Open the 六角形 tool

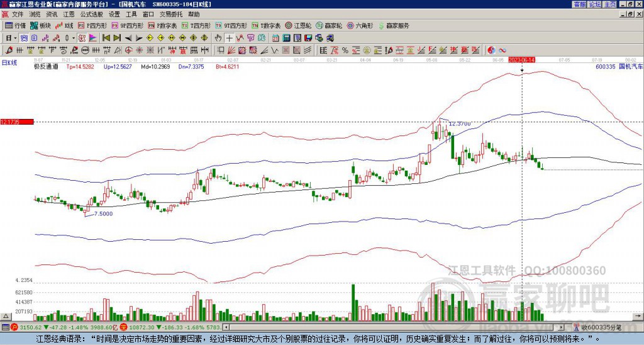coord(360,25)
